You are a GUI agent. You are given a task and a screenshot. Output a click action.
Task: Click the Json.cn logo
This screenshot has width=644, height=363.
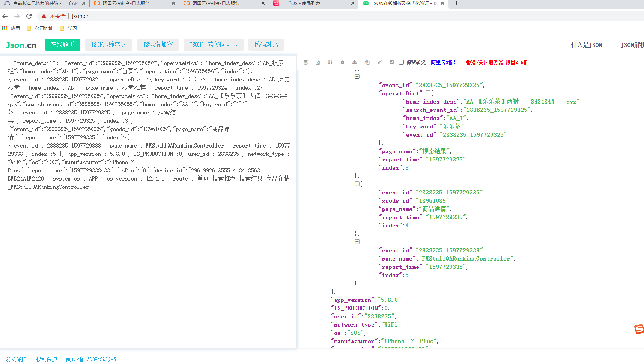[x=21, y=45]
